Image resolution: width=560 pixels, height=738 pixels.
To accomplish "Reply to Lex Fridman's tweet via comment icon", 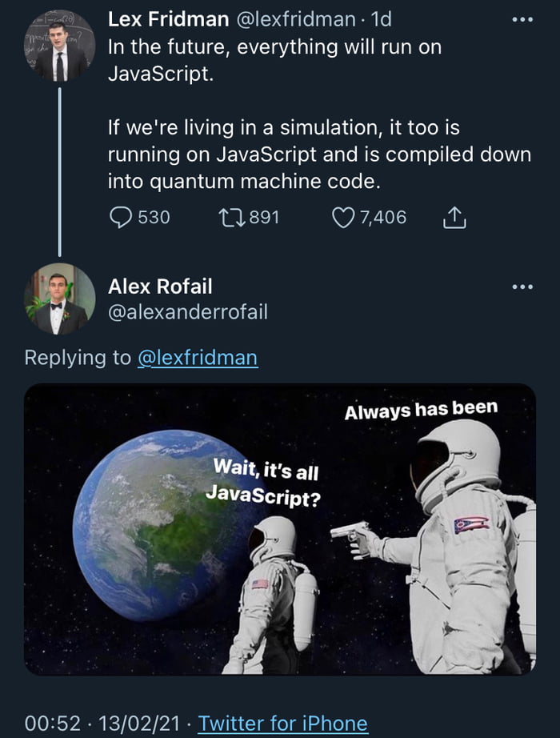I will click(x=121, y=217).
